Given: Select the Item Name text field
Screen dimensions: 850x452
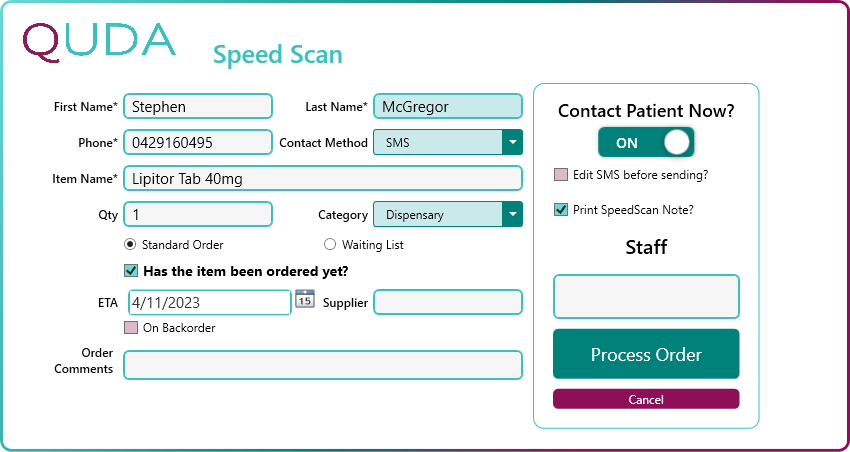Looking at the screenshot, I should (322, 179).
